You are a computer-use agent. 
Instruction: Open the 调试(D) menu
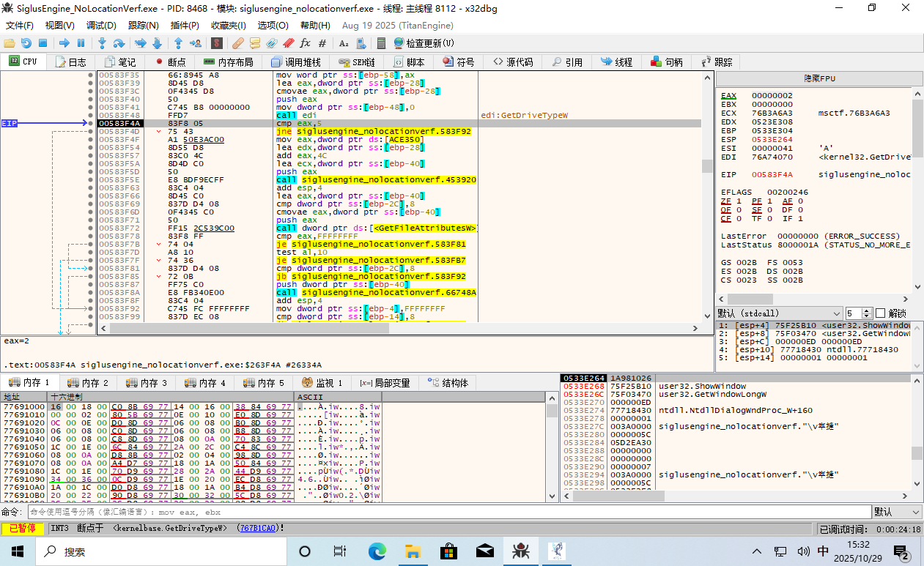point(100,26)
